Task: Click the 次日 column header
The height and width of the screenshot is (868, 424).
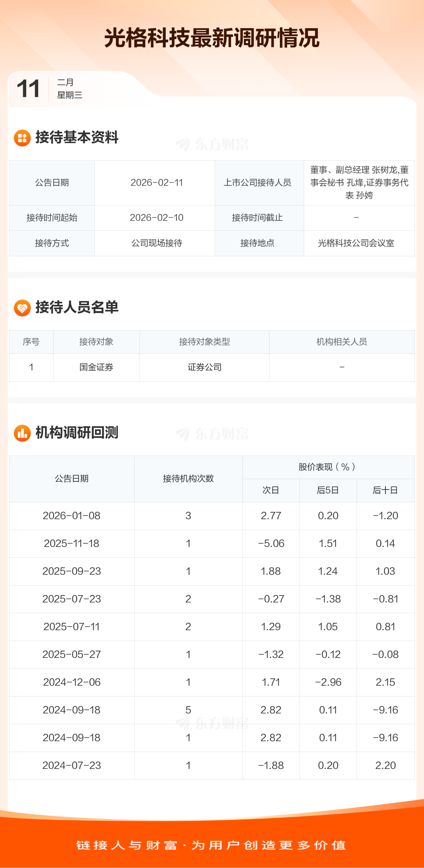Action: coord(271,490)
